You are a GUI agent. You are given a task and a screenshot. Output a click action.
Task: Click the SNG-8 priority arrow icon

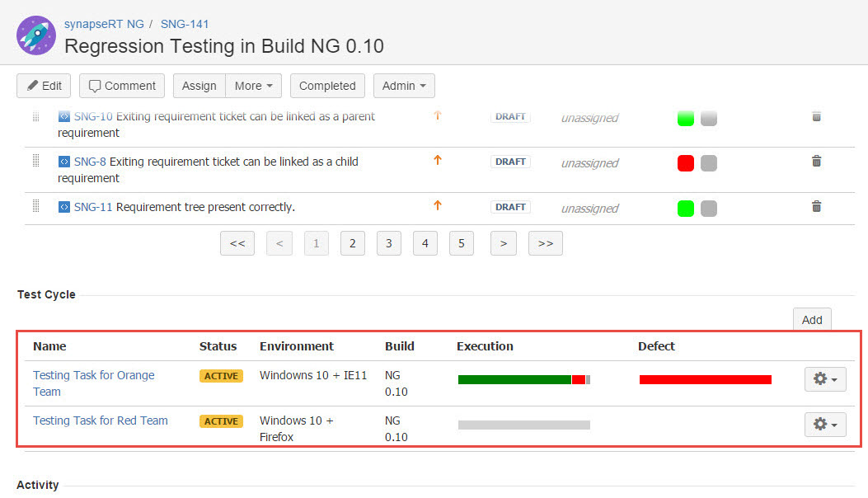point(438,161)
